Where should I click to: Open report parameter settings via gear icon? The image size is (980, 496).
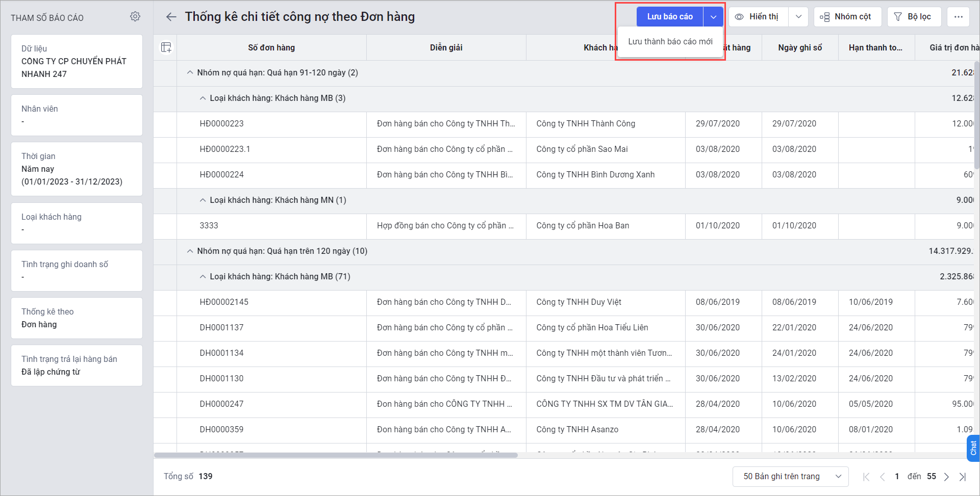click(x=135, y=16)
